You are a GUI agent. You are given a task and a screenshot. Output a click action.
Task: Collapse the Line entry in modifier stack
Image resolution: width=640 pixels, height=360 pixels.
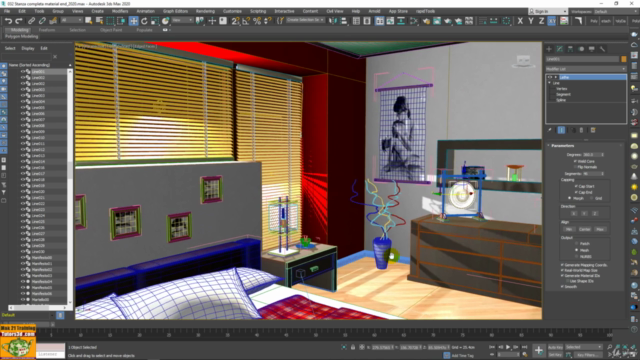[x=549, y=83]
